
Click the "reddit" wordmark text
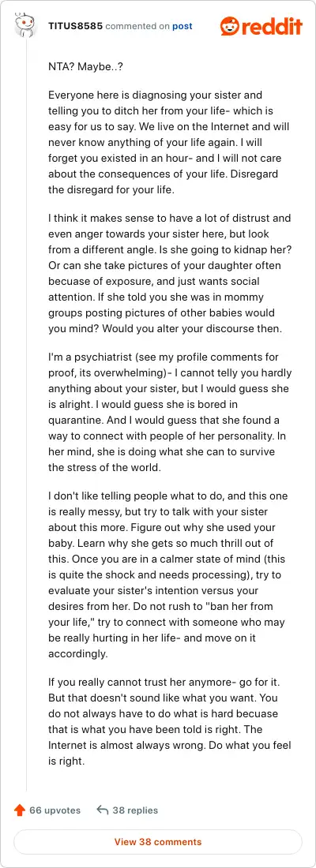273,26
